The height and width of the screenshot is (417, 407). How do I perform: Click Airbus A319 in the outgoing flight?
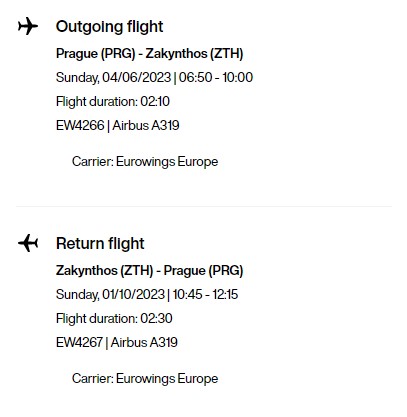[x=146, y=126]
